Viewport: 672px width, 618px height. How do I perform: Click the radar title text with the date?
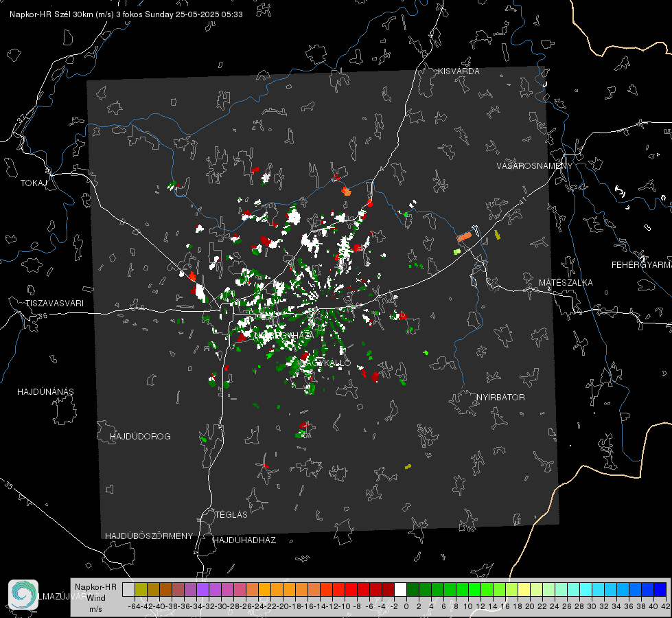126,14
